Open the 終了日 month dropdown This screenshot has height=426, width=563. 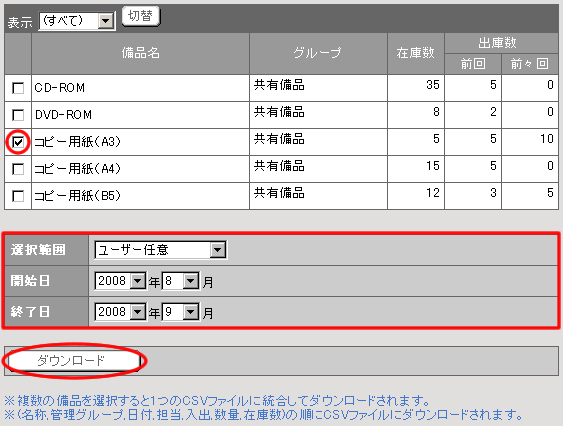coord(181,312)
